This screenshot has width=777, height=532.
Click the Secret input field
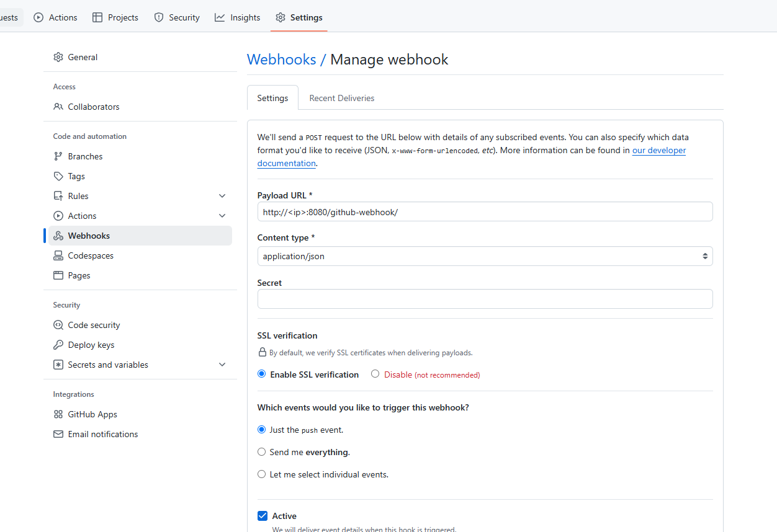coord(485,299)
